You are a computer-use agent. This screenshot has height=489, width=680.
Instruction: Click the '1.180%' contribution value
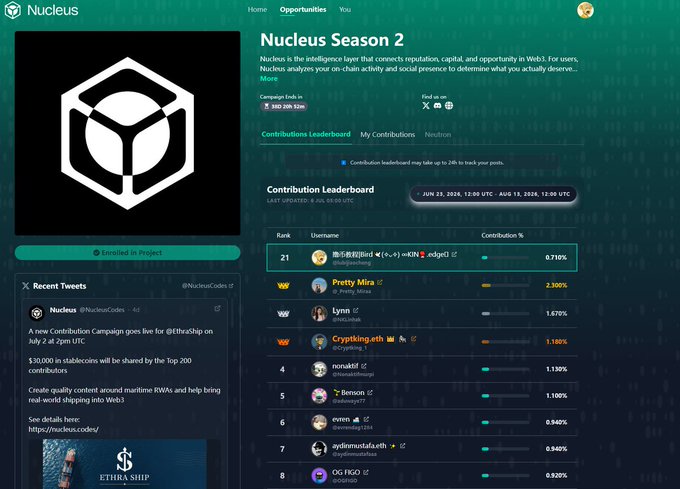tap(556, 342)
